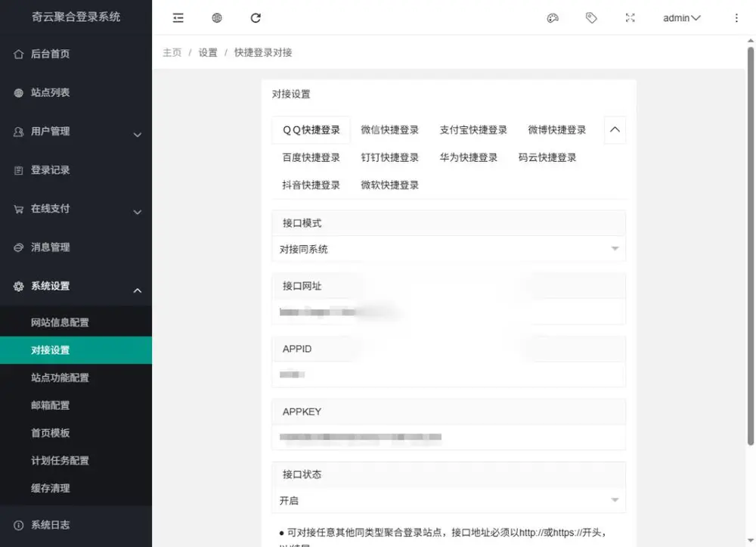Open the 接口模式 dropdown
The height and width of the screenshot is (547, 756).
[x=448, y=249]
